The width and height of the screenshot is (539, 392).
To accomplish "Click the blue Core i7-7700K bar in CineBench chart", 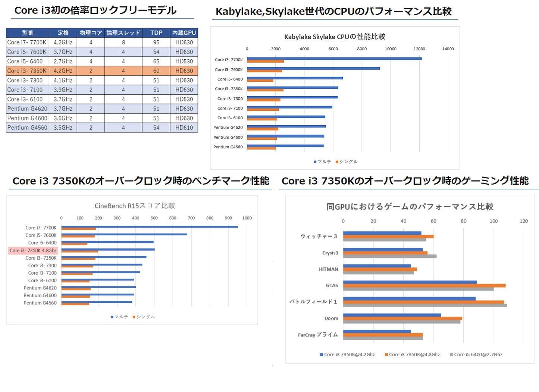I will [x=150, y=227].
